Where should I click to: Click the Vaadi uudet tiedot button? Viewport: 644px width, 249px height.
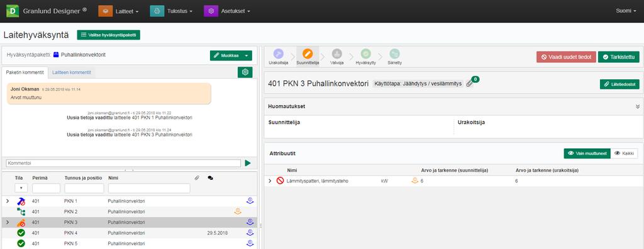[x=566, y=57]
